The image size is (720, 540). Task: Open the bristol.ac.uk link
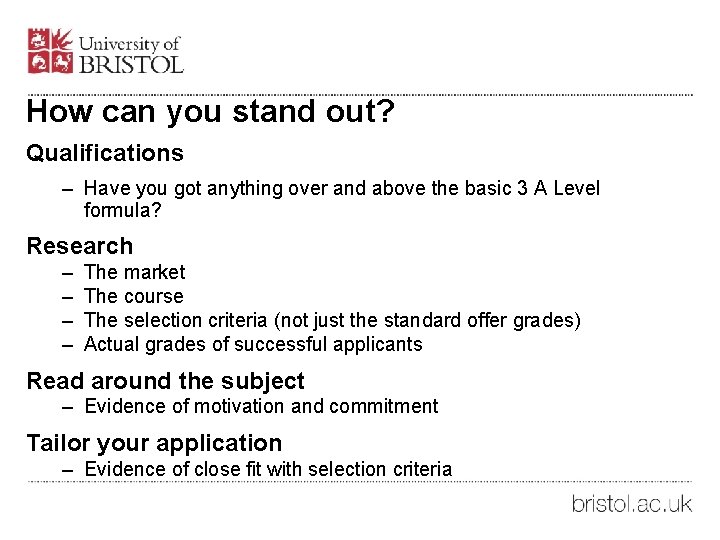point(632,504)
